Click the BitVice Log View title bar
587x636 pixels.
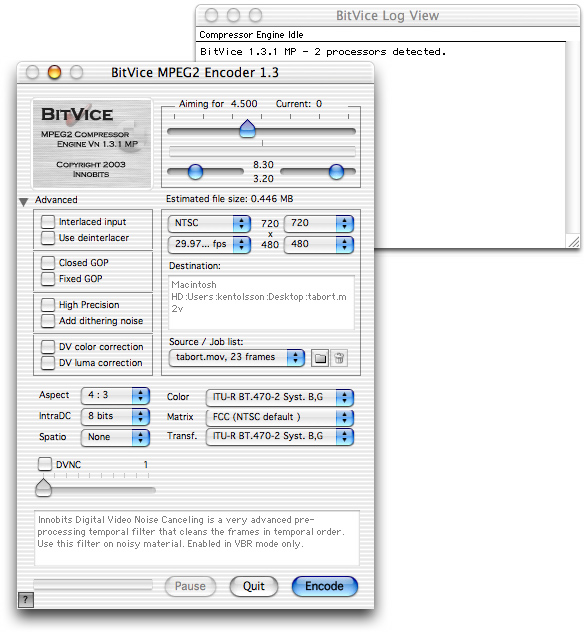tap(388, 15)
